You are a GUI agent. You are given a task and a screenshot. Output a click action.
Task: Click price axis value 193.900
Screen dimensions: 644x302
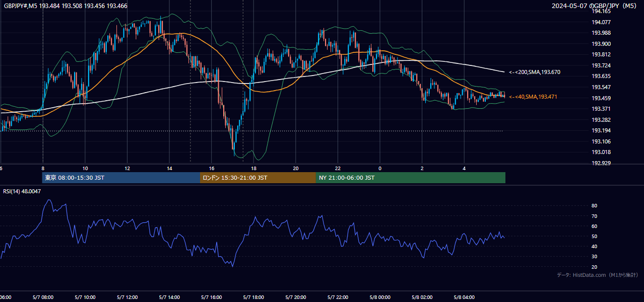pos(601,44)
